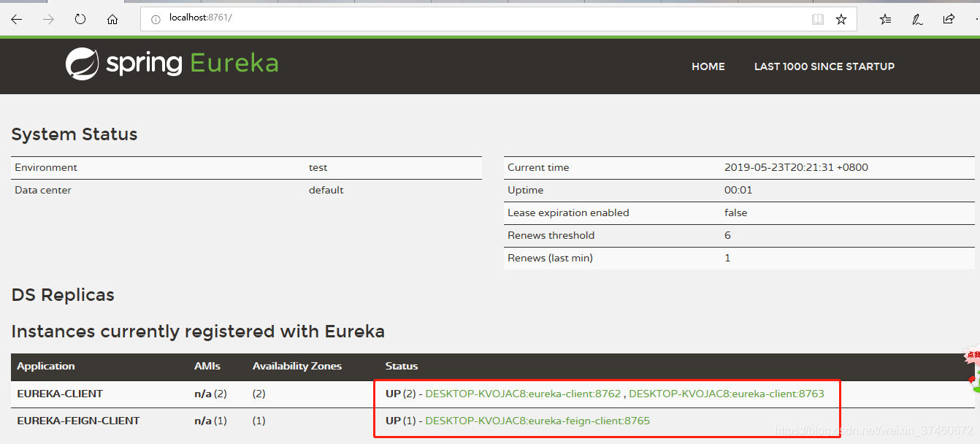This screenshot has height=444, width=980.
Task: Click the Application column header
Action: pos(46,366)
